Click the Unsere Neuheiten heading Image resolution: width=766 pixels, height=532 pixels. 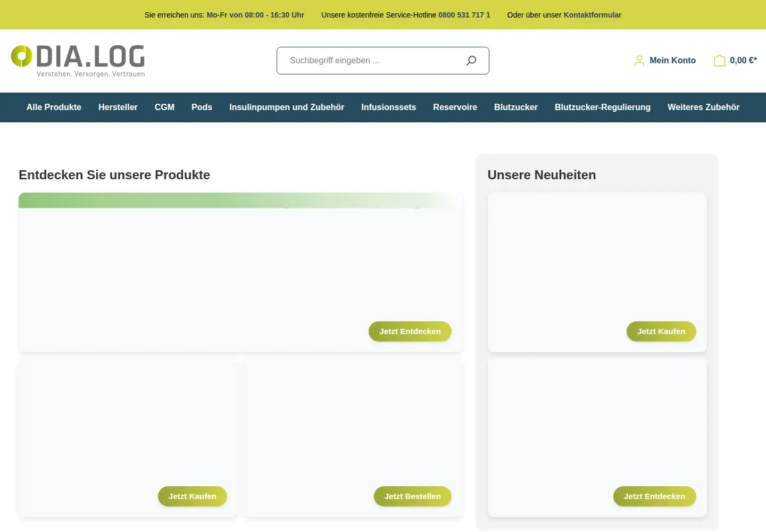pyautogui.click(x=542, y=175)
